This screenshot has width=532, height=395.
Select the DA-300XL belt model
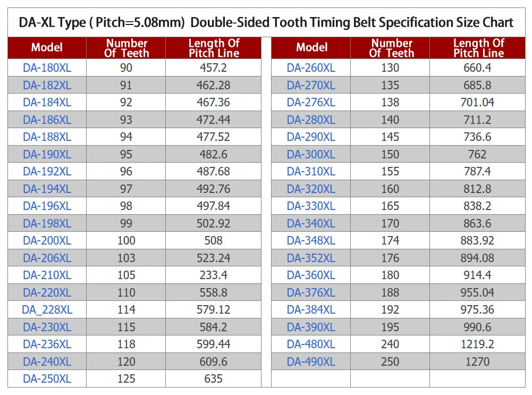coord(311,154)
